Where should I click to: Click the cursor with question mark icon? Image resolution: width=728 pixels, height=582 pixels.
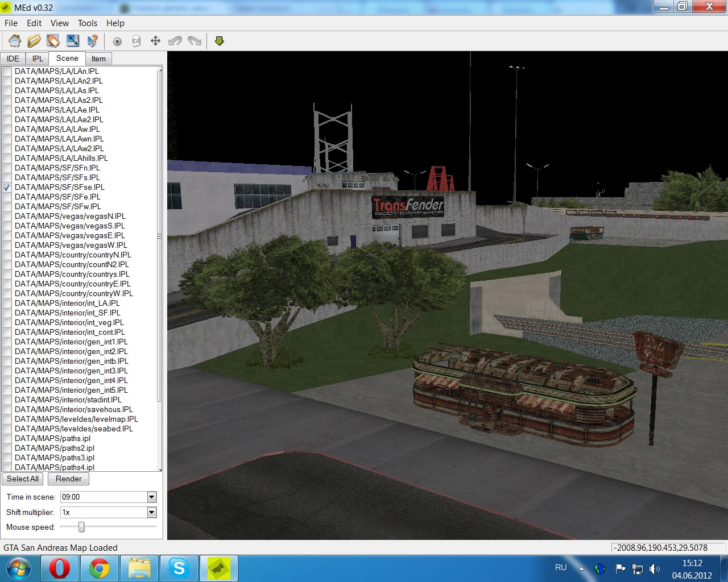coord(92,41)
